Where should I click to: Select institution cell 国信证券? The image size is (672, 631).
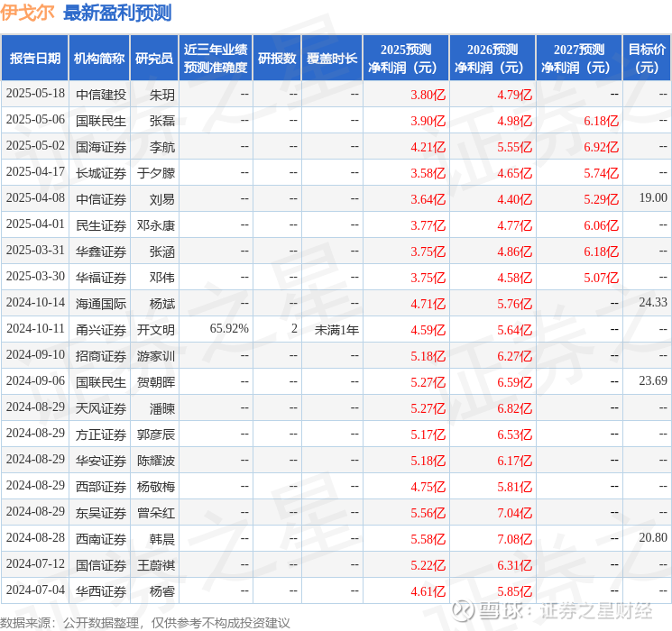(101, 565)
